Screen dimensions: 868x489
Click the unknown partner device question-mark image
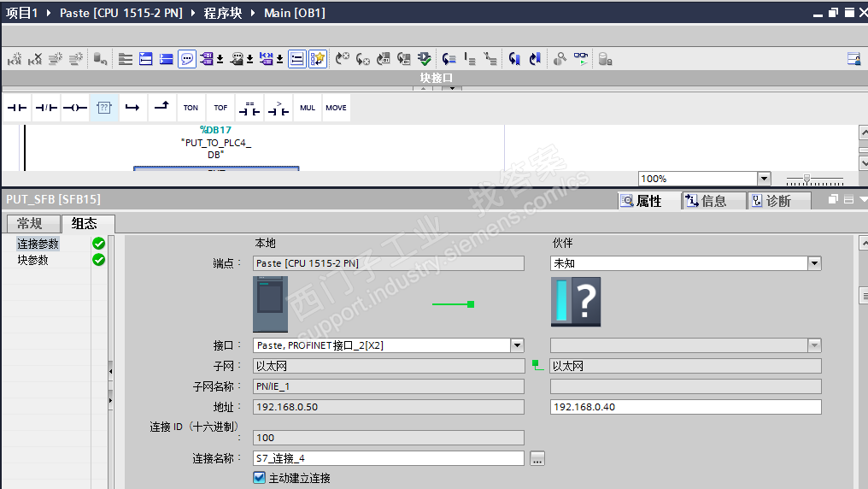[x=576, y=302]
